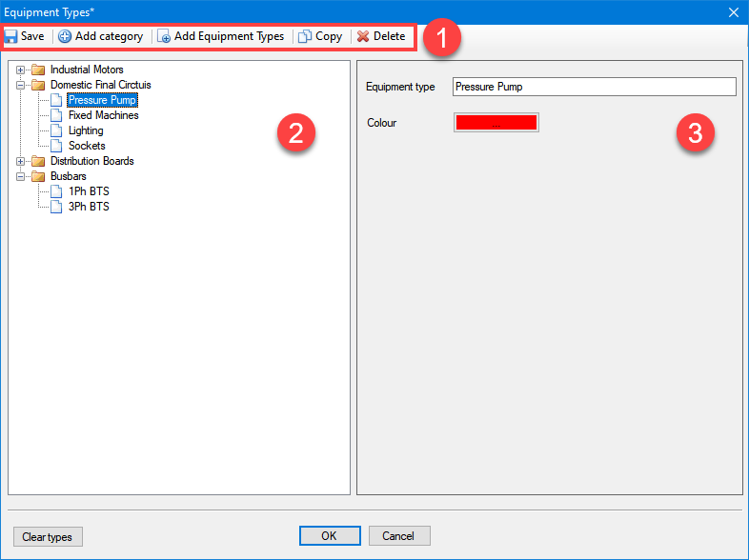Collapse the Busbars category

(21, 176)
